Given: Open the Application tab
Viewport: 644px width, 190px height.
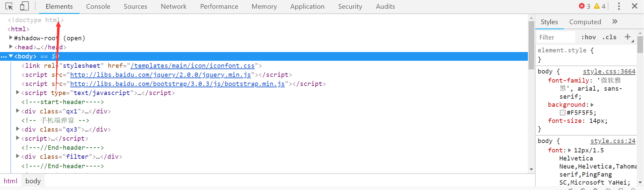Looking at the screenshot, I should click(x=307, y=6).
